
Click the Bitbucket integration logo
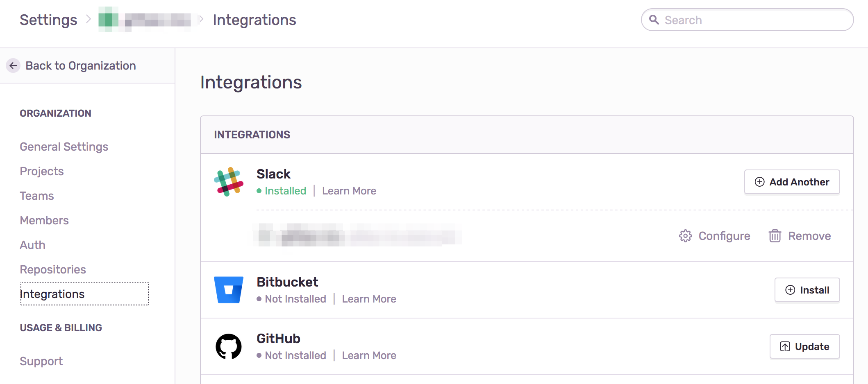229,289
